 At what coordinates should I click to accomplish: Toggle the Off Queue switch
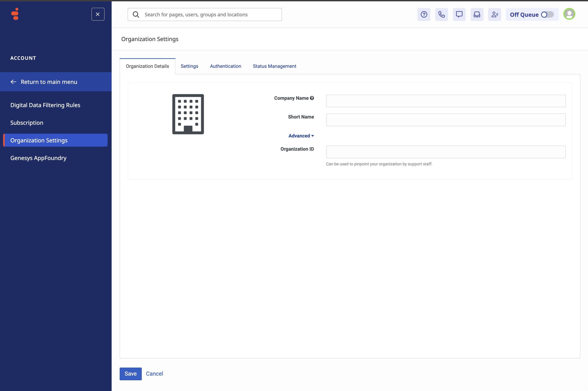[547, 15]
